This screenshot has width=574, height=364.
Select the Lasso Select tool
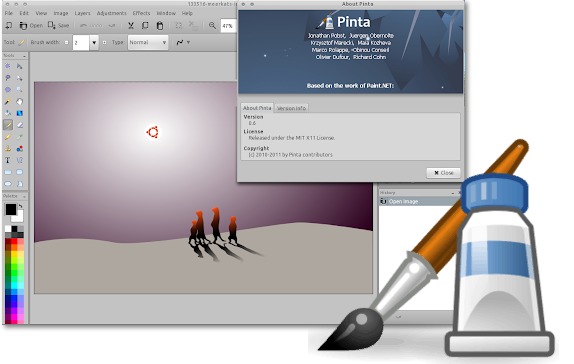coord(8,78)
